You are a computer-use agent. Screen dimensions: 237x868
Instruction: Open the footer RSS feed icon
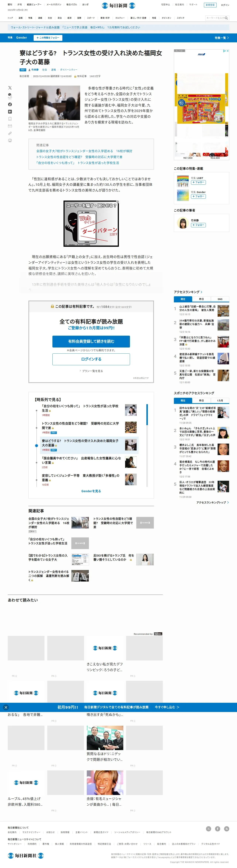coord(227,829)
